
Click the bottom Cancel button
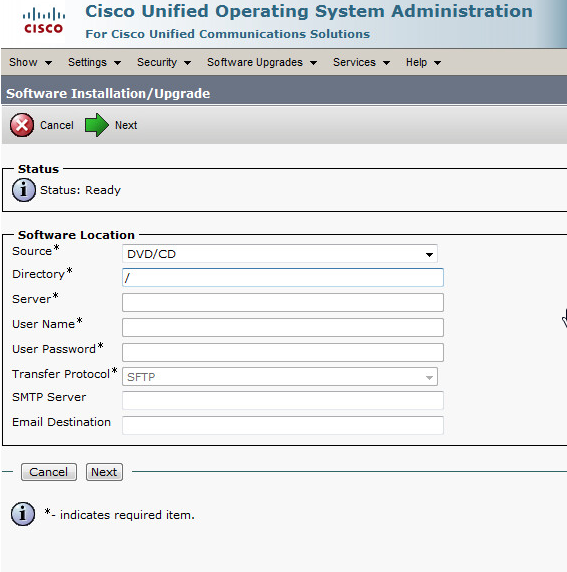49,472
